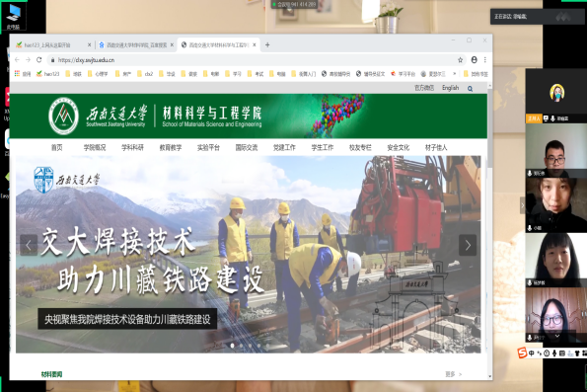Screen dimensions: 588x392
Task: Click the website search magnifier icon
Action: [470, 89]
